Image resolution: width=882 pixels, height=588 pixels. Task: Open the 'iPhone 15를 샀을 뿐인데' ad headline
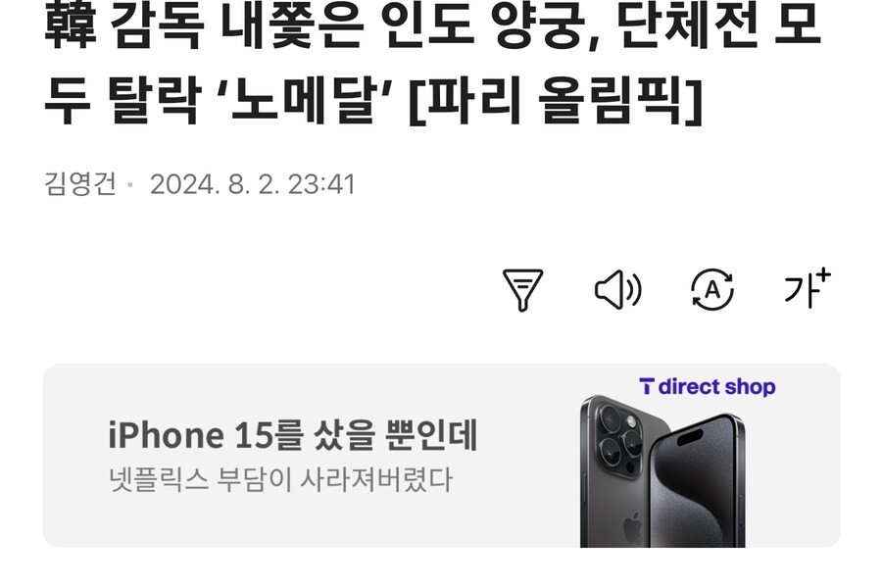click(292, 435)
